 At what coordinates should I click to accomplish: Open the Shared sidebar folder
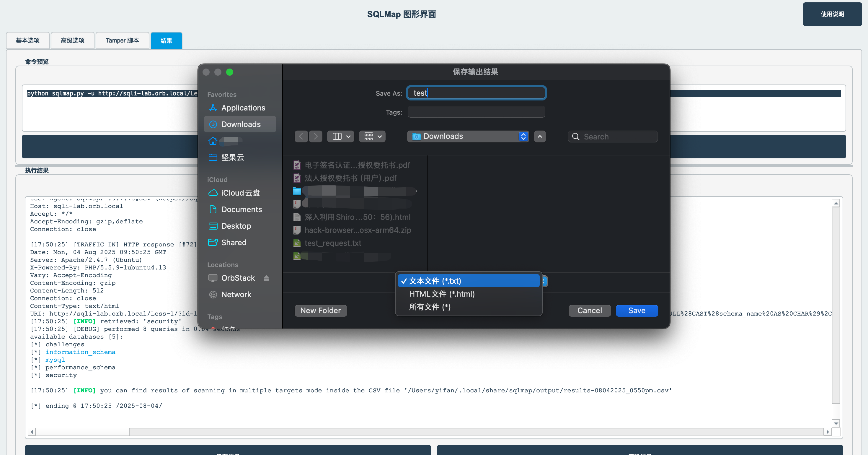(234, 242)
